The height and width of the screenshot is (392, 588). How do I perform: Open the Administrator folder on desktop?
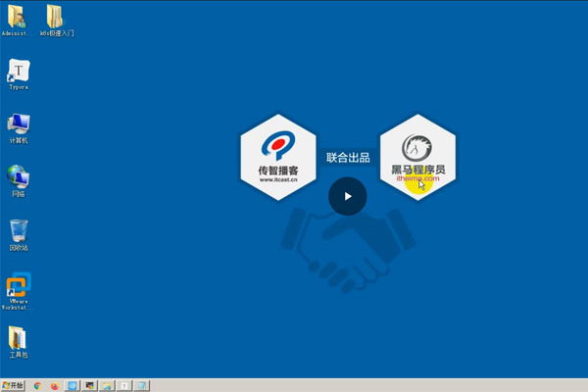(18, 17)
